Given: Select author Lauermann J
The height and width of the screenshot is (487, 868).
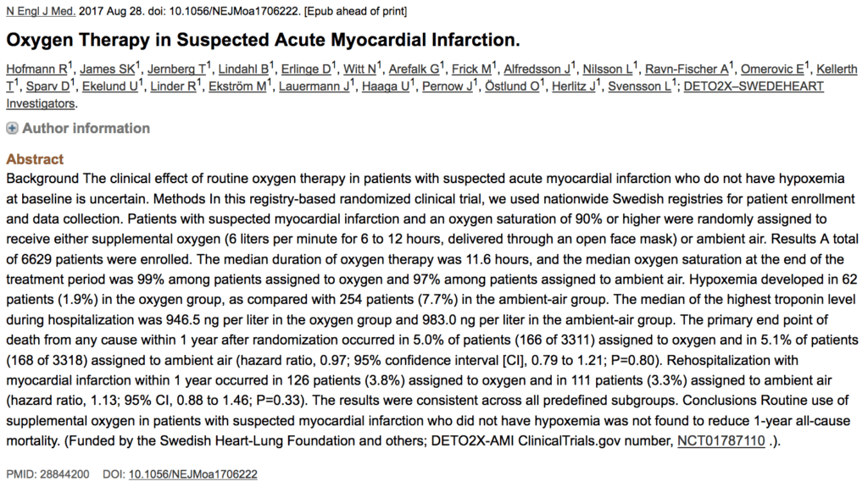Looking at the screenshot, I should coord(314,86).
